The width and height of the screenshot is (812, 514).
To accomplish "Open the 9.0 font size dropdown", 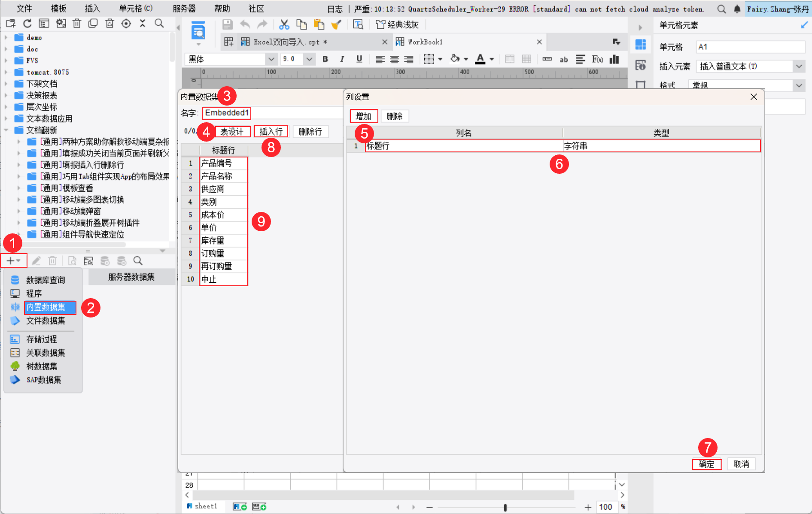I will [x=309, y=59].
